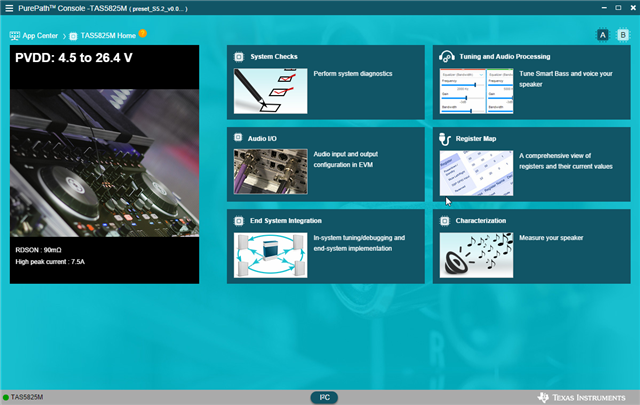The image size is (640, 405).
Task: Click 'A comprehensive view of registers' description
Action: (x=566, y=161)
